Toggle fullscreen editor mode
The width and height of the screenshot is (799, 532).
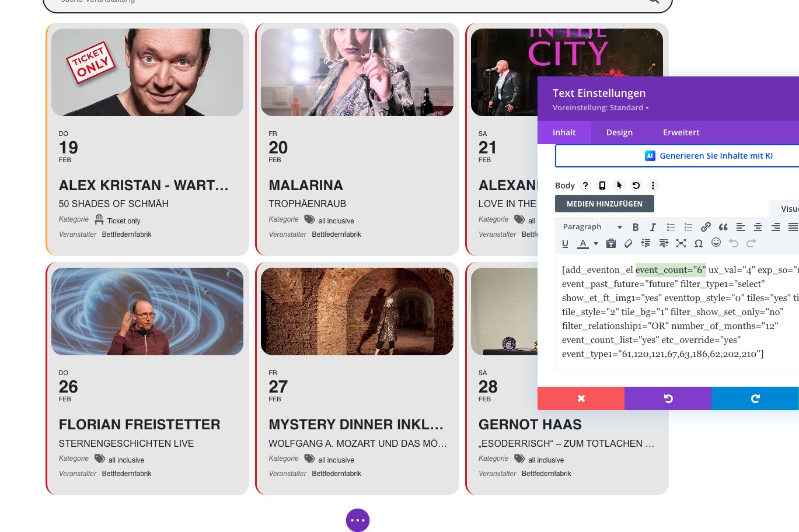click(x=681, y=243)
